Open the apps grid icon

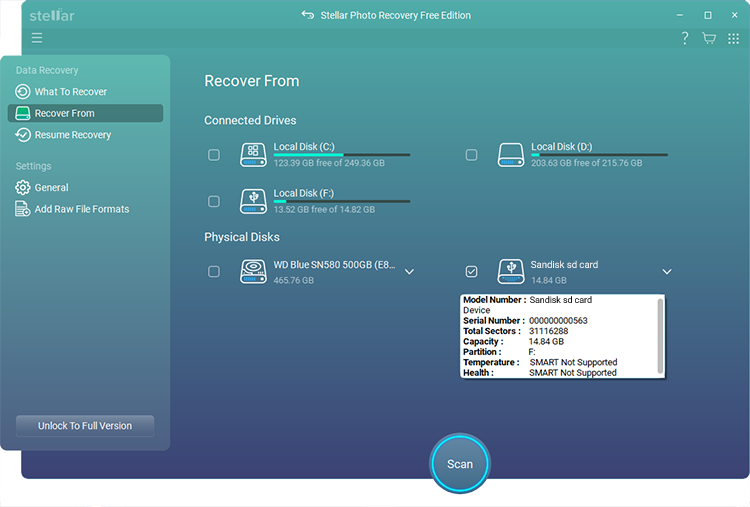tap(733, 38)
